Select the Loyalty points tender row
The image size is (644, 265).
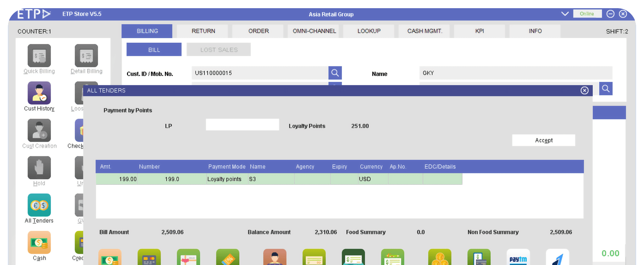(x=279, y=179)
